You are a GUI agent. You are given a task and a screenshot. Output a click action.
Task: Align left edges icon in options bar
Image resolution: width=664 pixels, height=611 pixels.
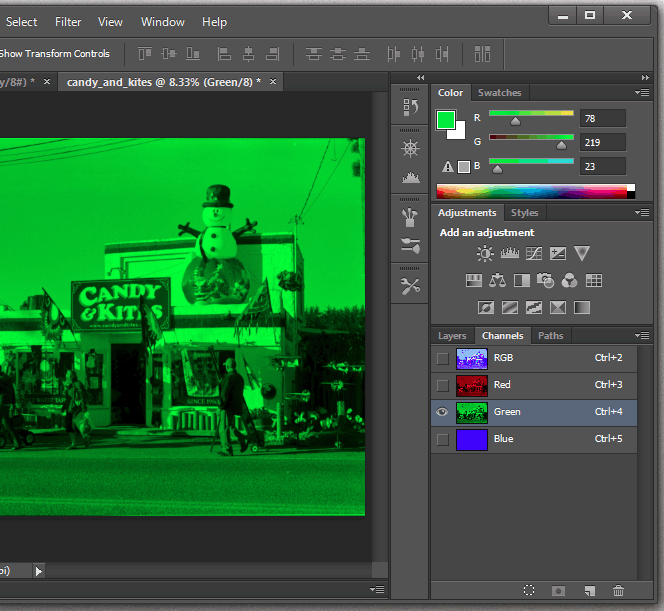(224, 54)
